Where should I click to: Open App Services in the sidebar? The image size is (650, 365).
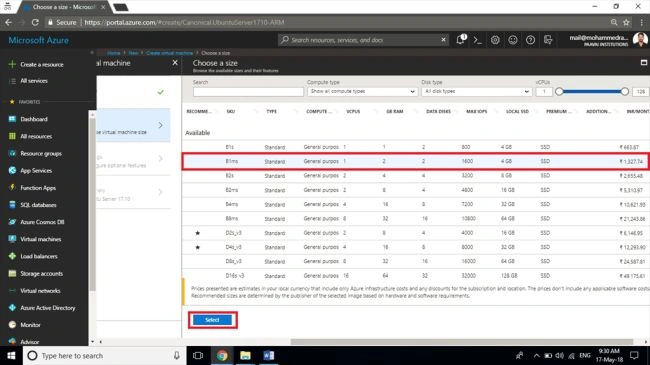(x=36, y=170)
